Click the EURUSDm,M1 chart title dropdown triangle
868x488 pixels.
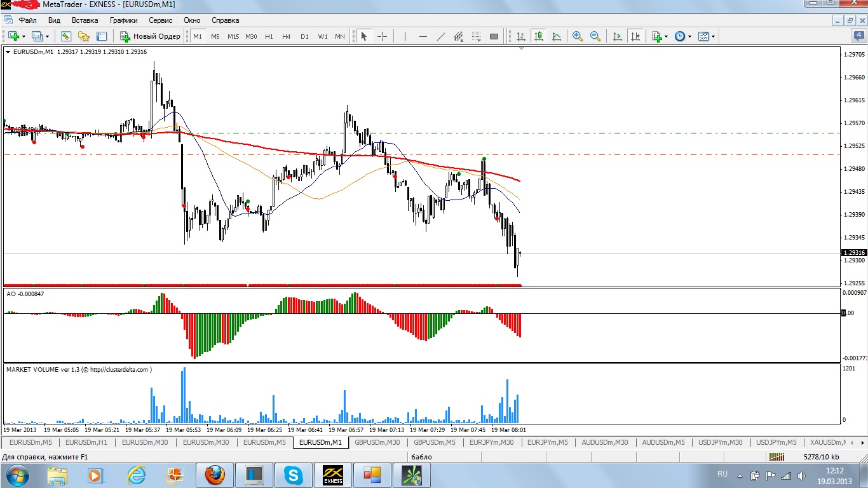click(8, 52)
